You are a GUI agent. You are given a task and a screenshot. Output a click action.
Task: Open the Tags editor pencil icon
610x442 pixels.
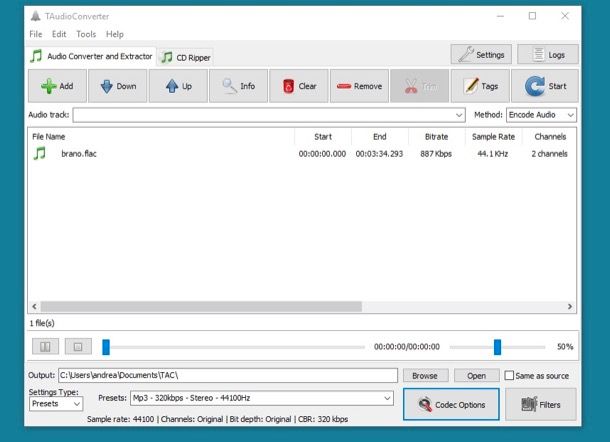click(x=480, y=86)
